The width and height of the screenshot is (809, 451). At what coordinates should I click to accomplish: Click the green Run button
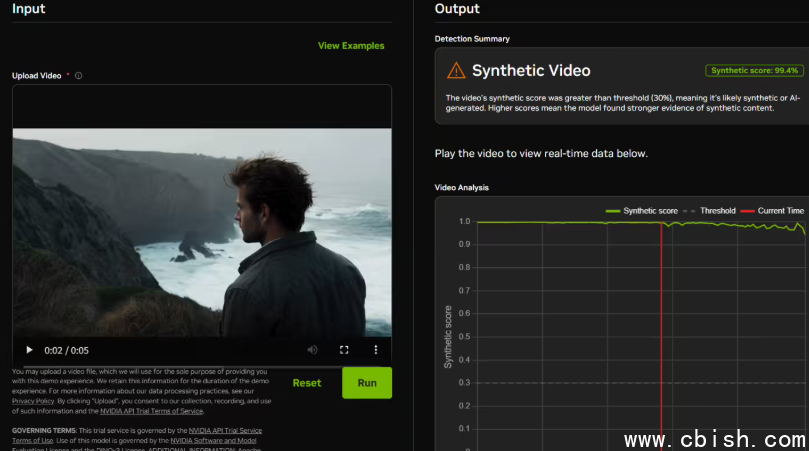coord(367,383)
